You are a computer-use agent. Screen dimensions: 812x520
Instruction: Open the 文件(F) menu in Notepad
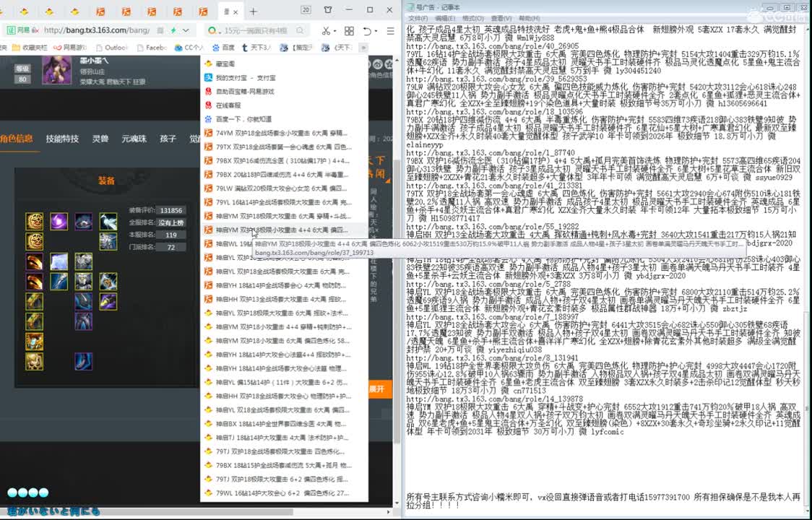coord(418,18)
